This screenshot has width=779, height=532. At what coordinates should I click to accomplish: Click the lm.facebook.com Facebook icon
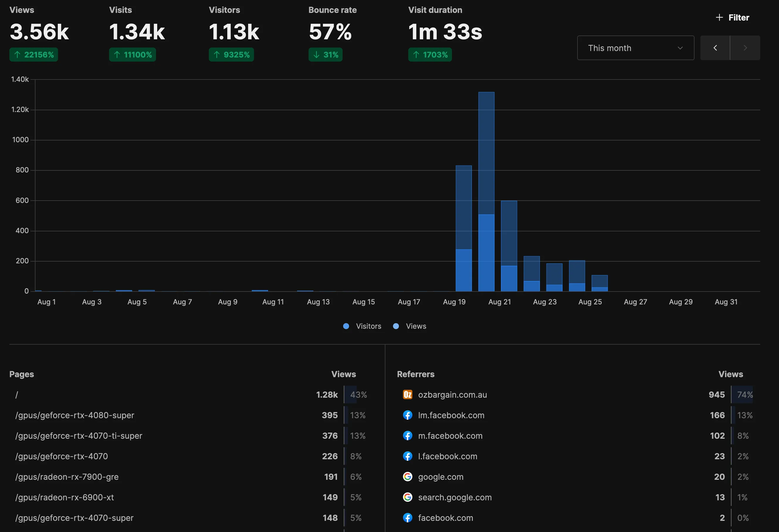pos(407,415)
